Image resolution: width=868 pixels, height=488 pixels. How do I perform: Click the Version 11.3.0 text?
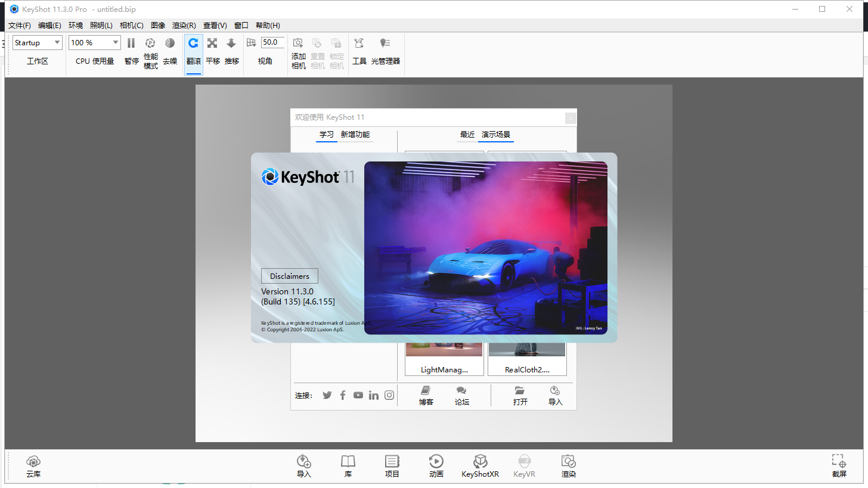point(287,291)
